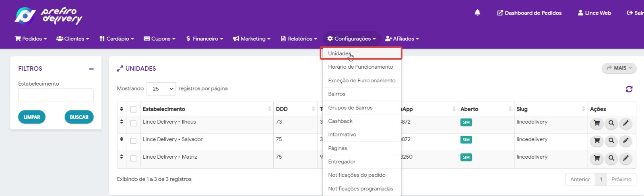Tick the checkbox for Lince Delivery - Ilheus
Image resolution: width=644 pixels, height=196 pixels.
(x=133, y=123)
